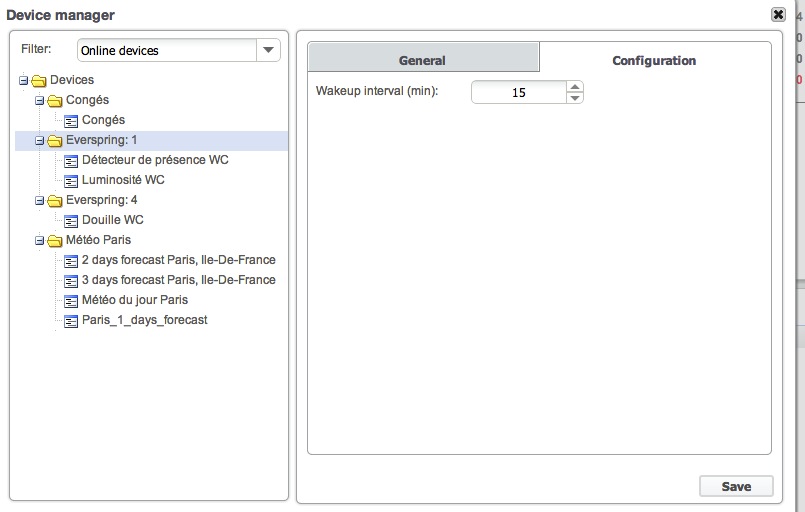This screenshot has width=805, height=512.
Task: Click the Météo du jour Paris icon
Action: [71, 300]
